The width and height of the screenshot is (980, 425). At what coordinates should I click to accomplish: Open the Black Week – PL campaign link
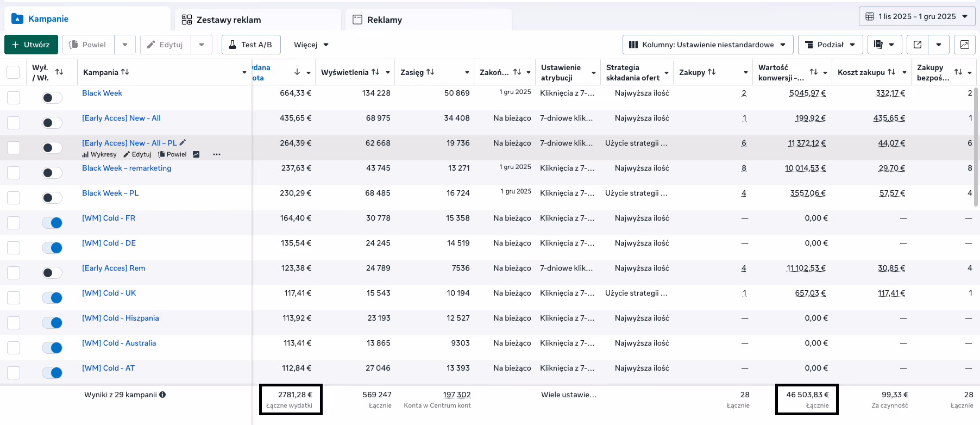(x=110, y=193)
